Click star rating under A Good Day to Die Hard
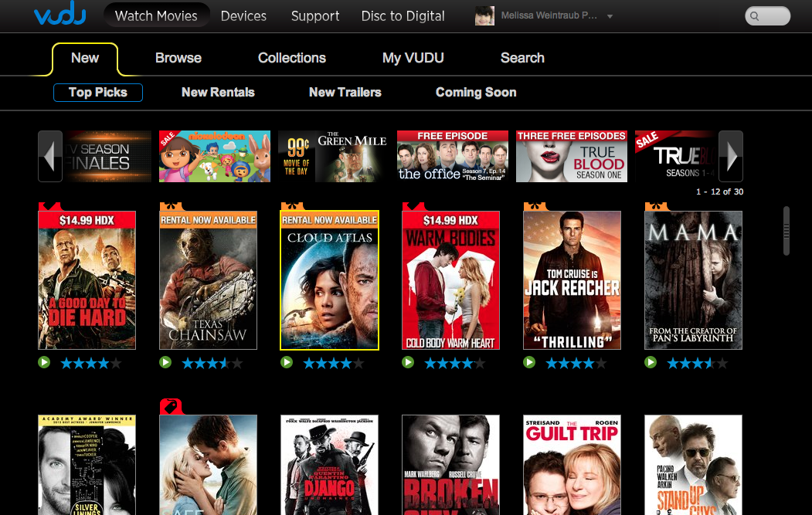 (91, 364)
